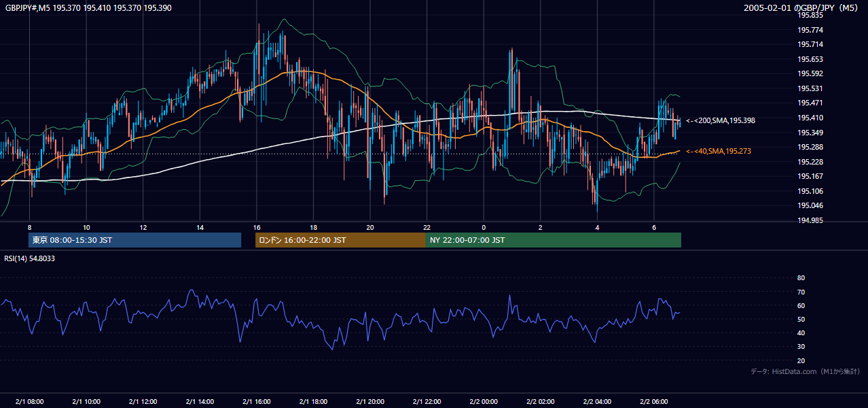Click the hour 0 tick on price chart axis
Screen dimensions: 868x408
click(x=484, y=227)
